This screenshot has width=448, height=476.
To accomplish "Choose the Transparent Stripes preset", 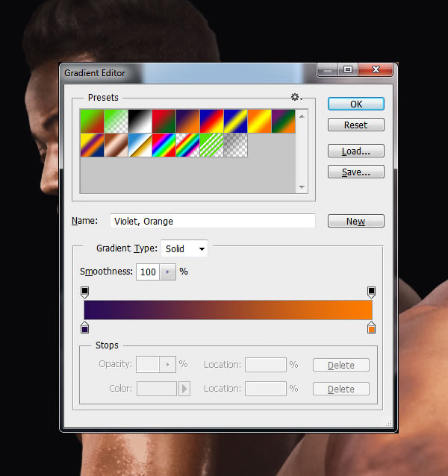I will [x=212, y=145].
